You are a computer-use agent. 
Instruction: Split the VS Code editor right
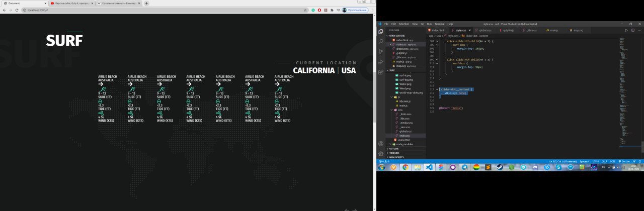(x=633, y=30)
